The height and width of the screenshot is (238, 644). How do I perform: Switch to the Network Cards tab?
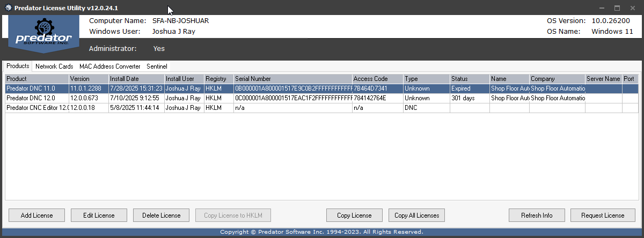(x=54, y=66)
